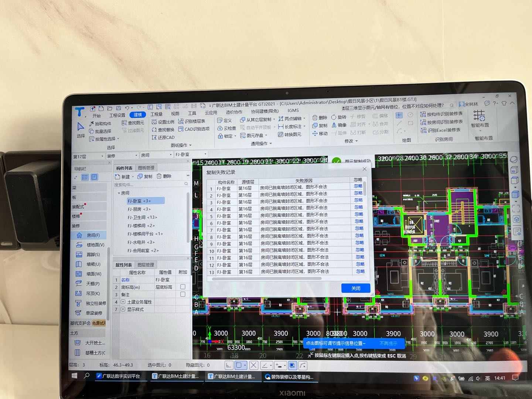Click 还原CAD restore tool
The width and height of the screenshot is (532, 399).
[x=163, y=137]
